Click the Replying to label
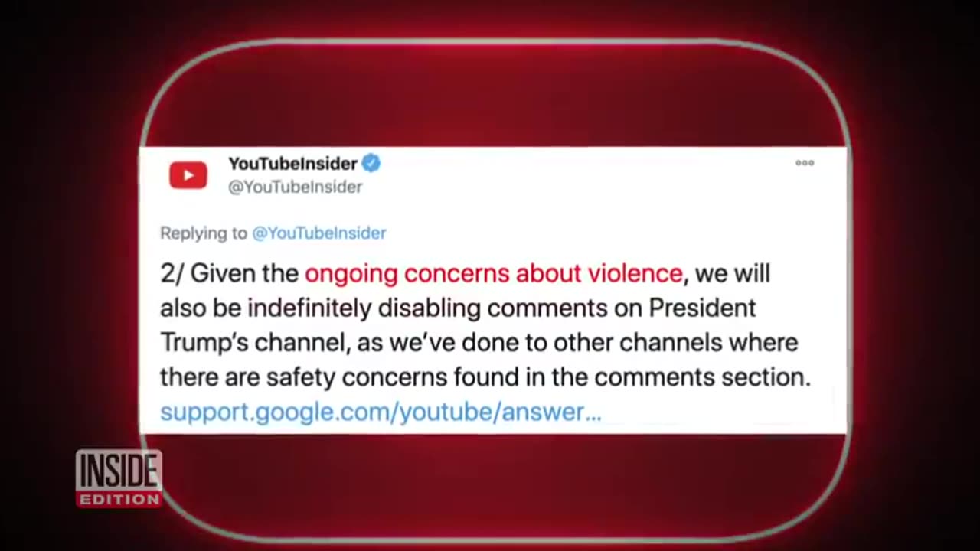This screenshot has height=551, width=980. pyautogui.click(x=204, y=233)
